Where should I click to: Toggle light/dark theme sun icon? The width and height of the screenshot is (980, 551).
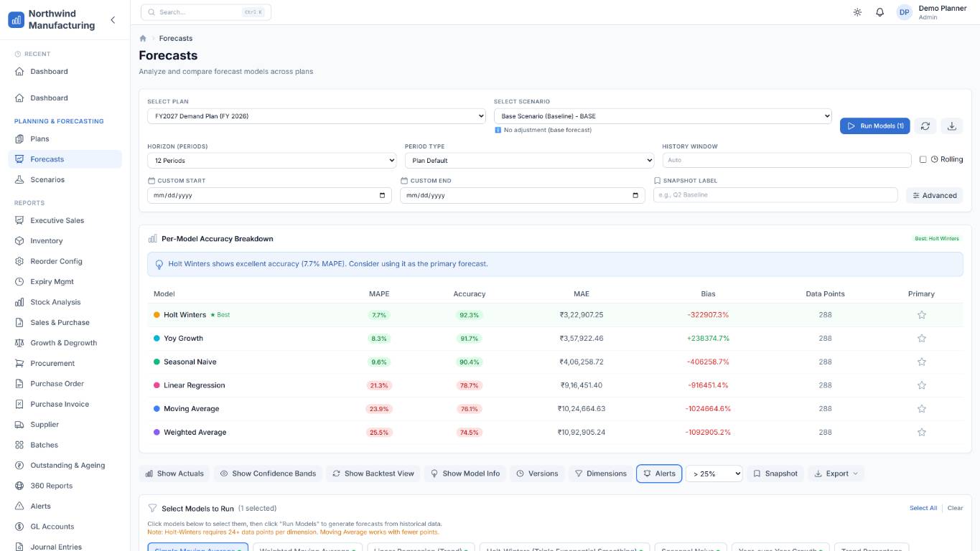tap(857, 12)
